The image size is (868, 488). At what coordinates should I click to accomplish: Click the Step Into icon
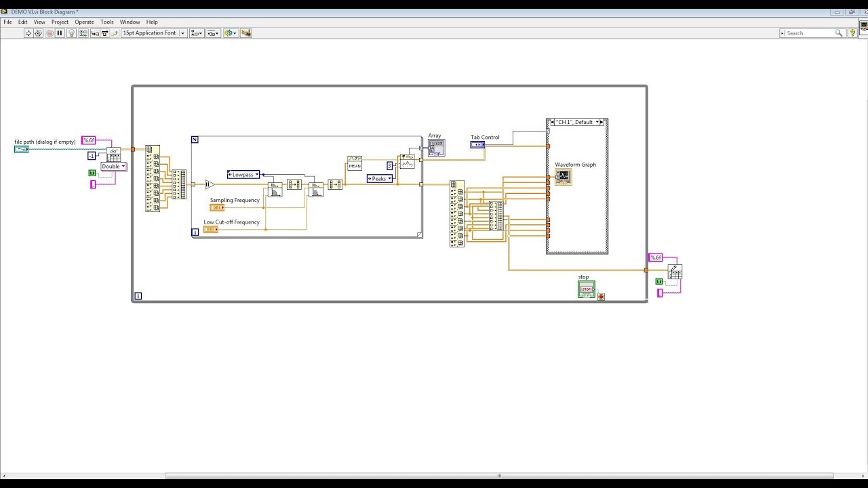point(95,33)
